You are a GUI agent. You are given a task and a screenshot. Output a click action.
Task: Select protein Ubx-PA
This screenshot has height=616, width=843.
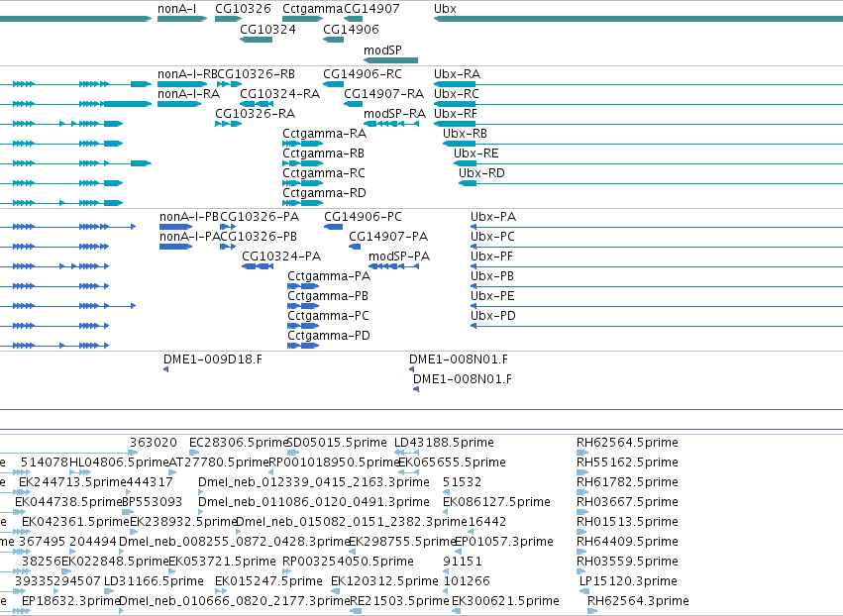pyautogui.click(x=493, y=217)
